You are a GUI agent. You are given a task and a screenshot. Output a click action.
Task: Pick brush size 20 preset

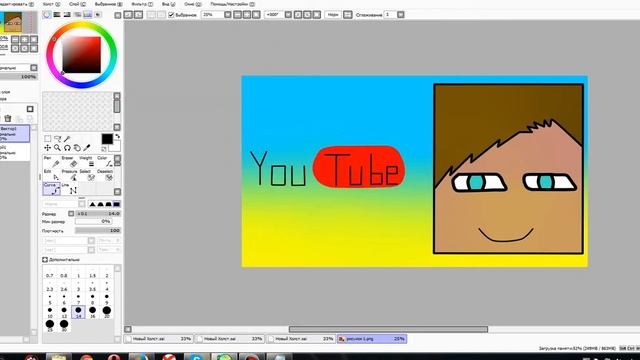(107, 312)
